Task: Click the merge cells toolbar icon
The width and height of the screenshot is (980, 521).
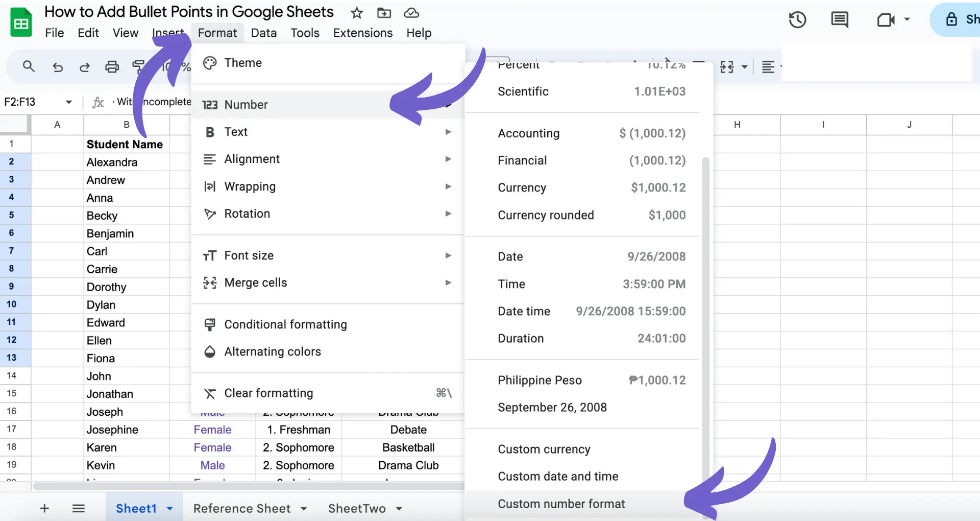Action: point(727,67)
